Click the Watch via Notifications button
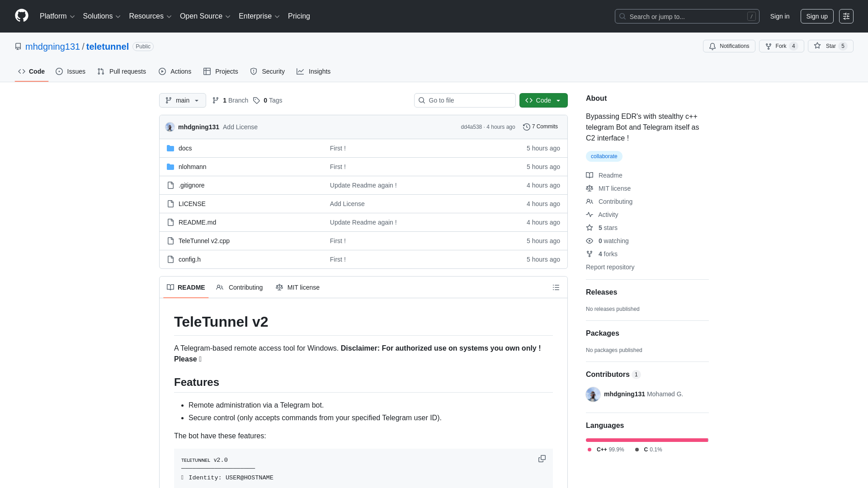Screen dimensions: 868x488 click(729, 46)
